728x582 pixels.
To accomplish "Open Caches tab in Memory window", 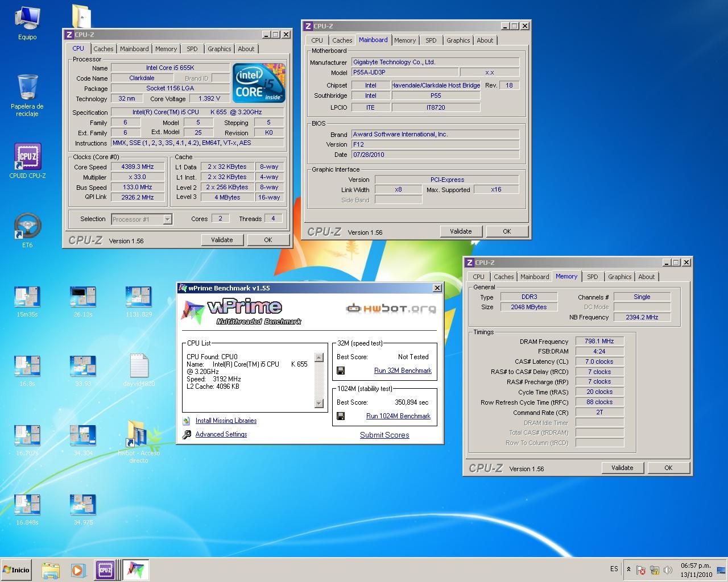I will (504, 277).
